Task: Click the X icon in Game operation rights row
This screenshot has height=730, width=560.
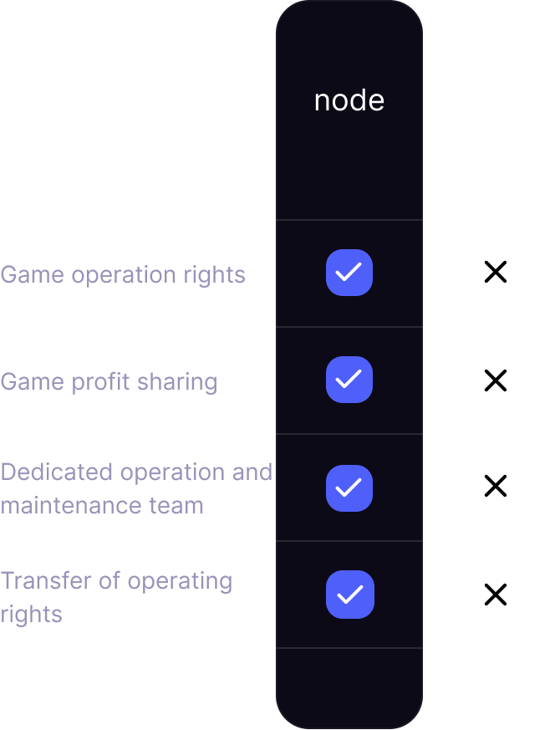Action: point(496,272)
